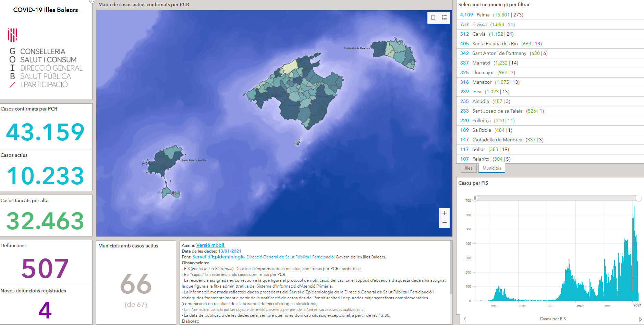Go to next chart using right arrow
Image resolution: width=644 pixels, height=325 pixels.
[640, 319]
